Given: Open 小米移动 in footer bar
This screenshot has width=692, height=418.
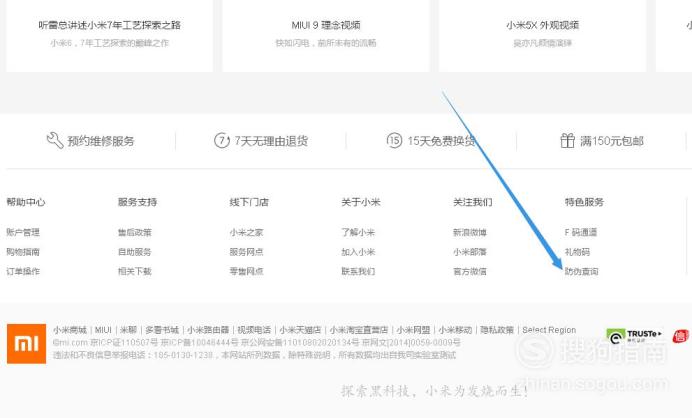Looking at the screenshot, I should click(x=455, y=330).
